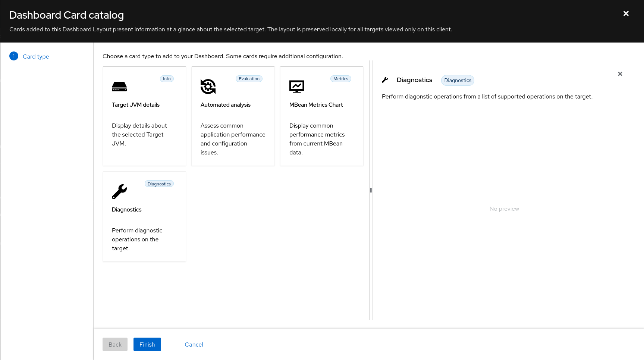
Task: Close the Diagnostics preview panel
Action: (x=620, y=74)
